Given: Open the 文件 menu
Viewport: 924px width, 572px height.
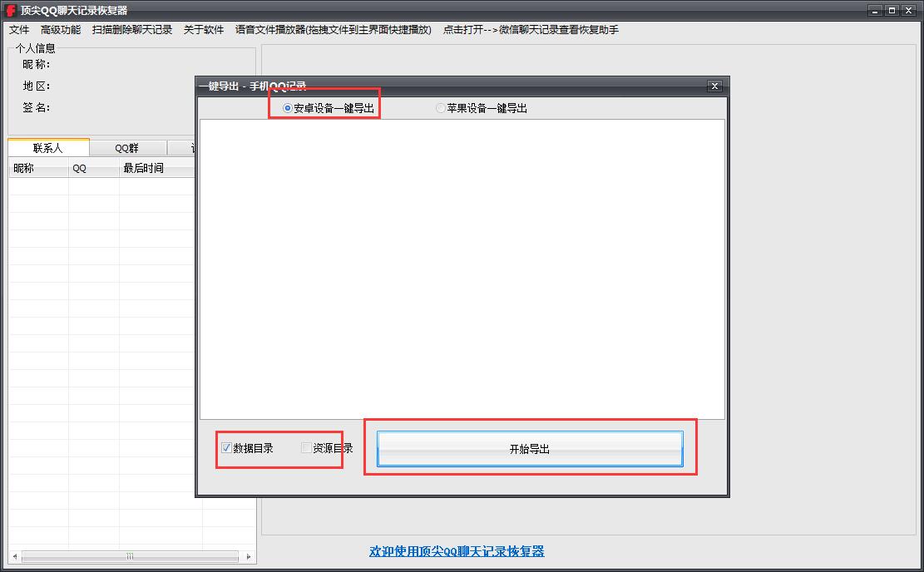Looking at the screenshot, I should (19, 29).
